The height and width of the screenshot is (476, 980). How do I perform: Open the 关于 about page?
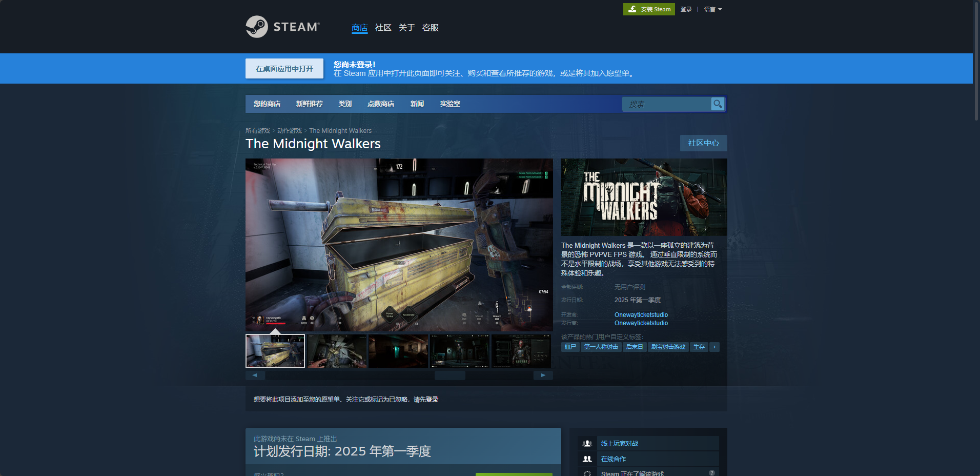coord(407,28)
